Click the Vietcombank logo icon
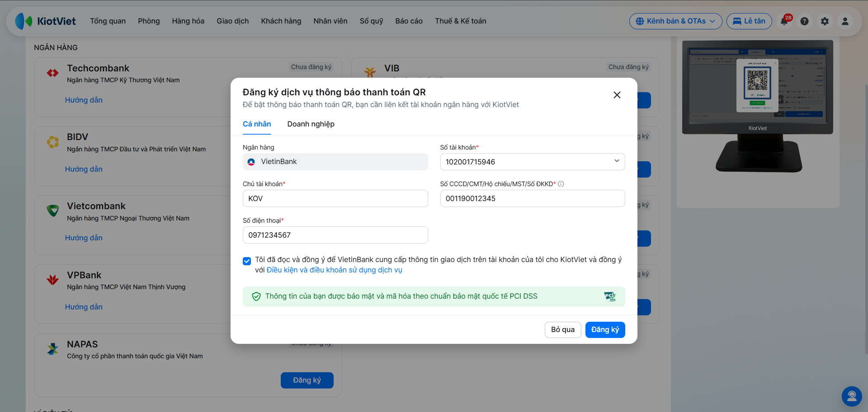Screen dimensions: 868x412 click(x=53, y=211)
